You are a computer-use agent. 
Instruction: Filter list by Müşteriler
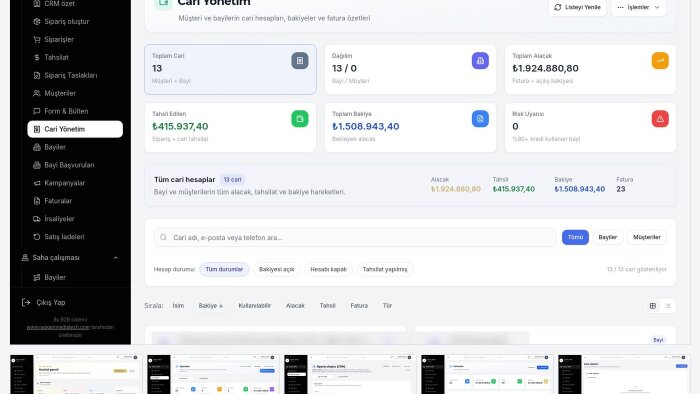tap(646, 237)
